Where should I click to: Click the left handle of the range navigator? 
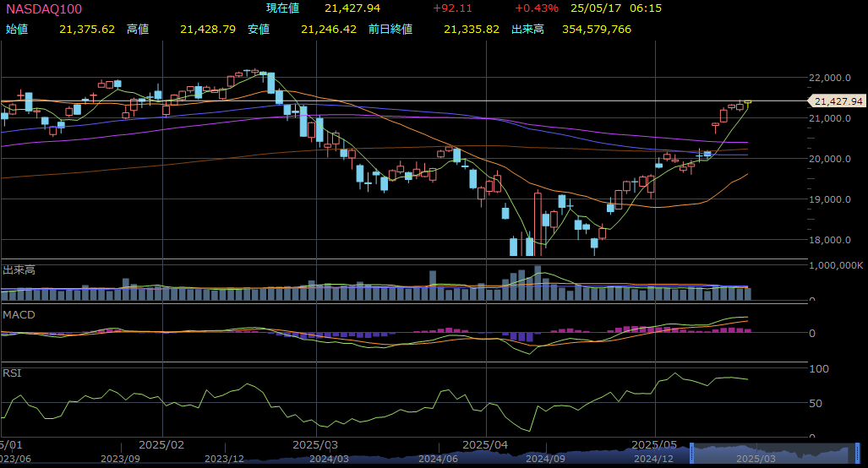click(x=691, y=453)
